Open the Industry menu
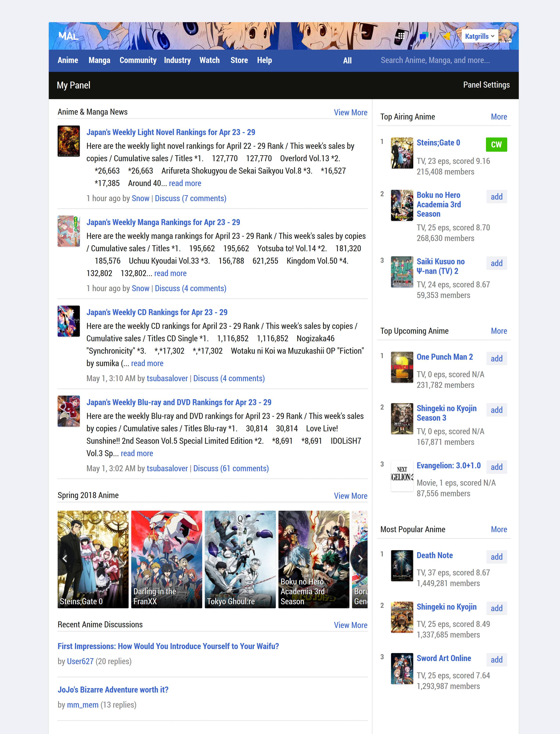 [x=177, y=60]
